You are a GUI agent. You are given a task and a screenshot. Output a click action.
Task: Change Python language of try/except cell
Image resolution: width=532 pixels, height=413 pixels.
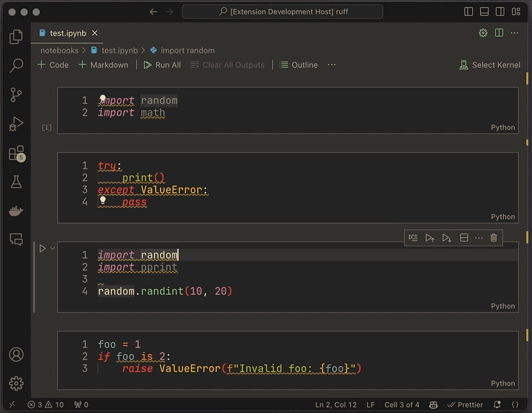(502, 217)
